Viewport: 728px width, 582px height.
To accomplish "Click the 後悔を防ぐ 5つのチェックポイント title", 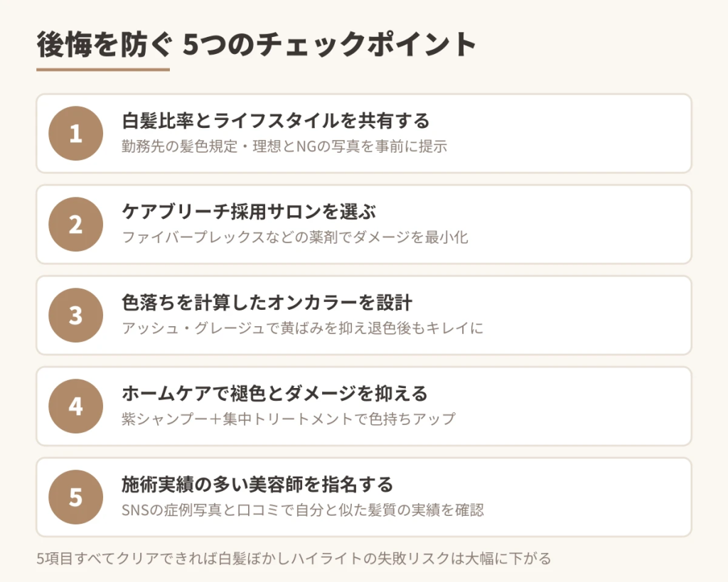I will pyautogui.click(x=256, y=45).
